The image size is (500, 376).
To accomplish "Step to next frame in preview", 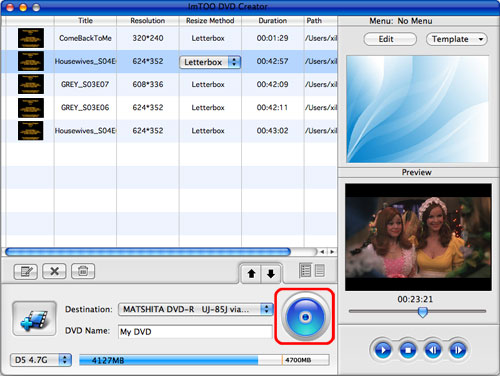I will pyautogui.click(x=458, y=350).
